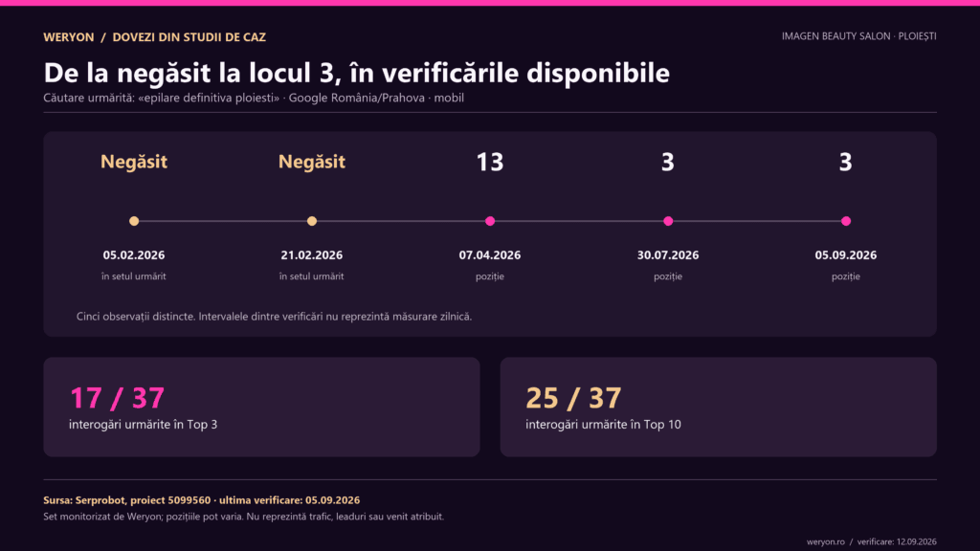The image size is (980, 551).
Task: Click 'IMAGEN BEAUTY SALON · PLOIEȘTI' header text
Action: (858, 36)
